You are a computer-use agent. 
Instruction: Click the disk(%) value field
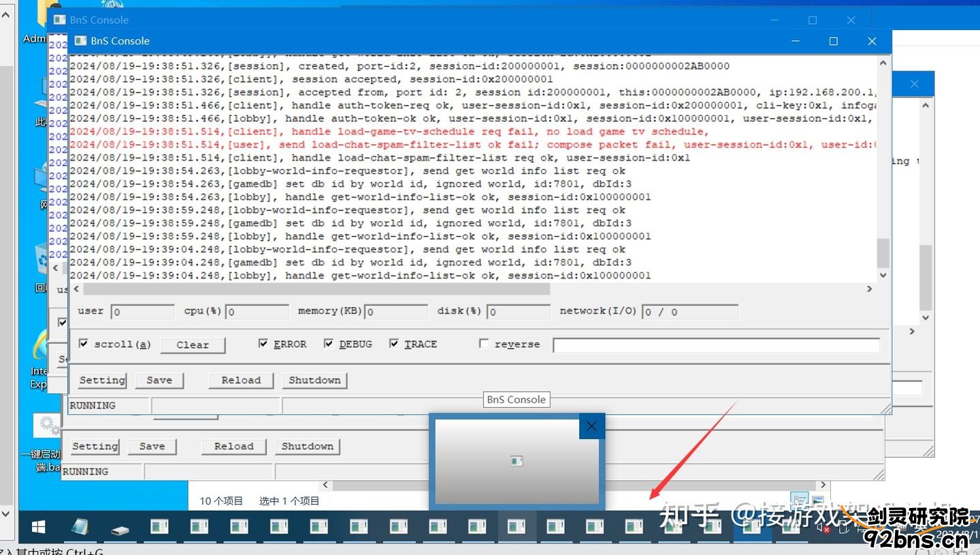pos(519,312)
